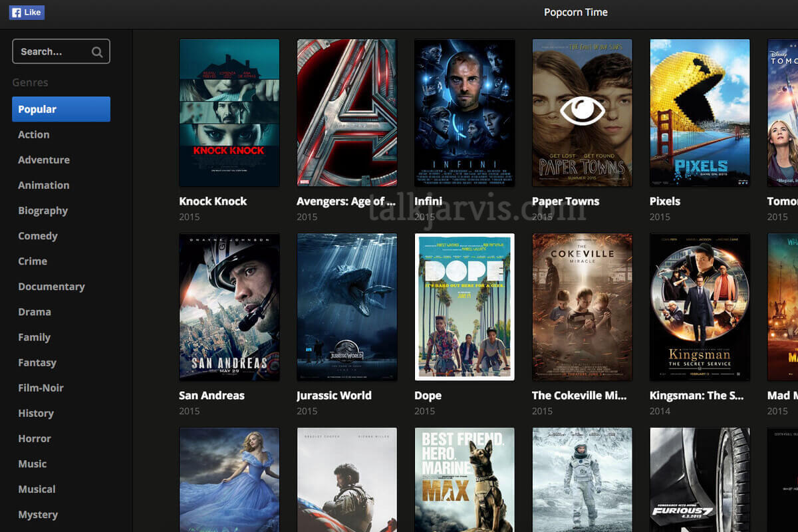Click the Facebook Like button

tap(27, 12)
